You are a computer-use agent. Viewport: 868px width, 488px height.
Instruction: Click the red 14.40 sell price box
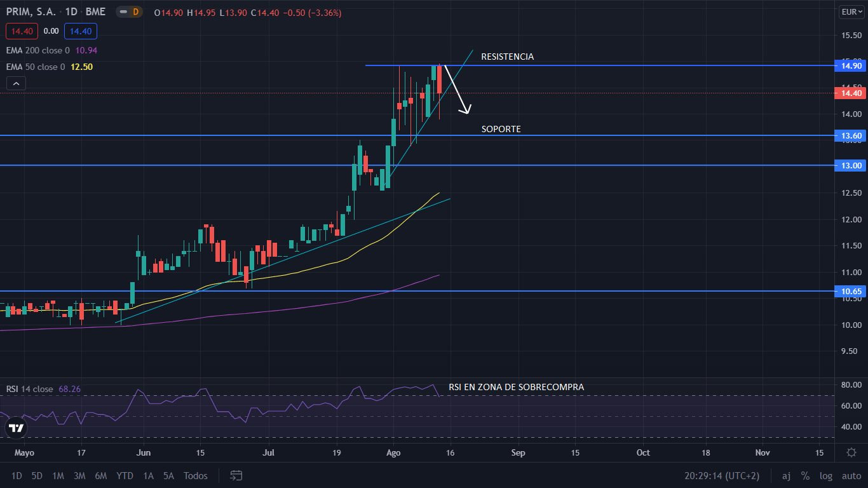click(x=22, y=30)
